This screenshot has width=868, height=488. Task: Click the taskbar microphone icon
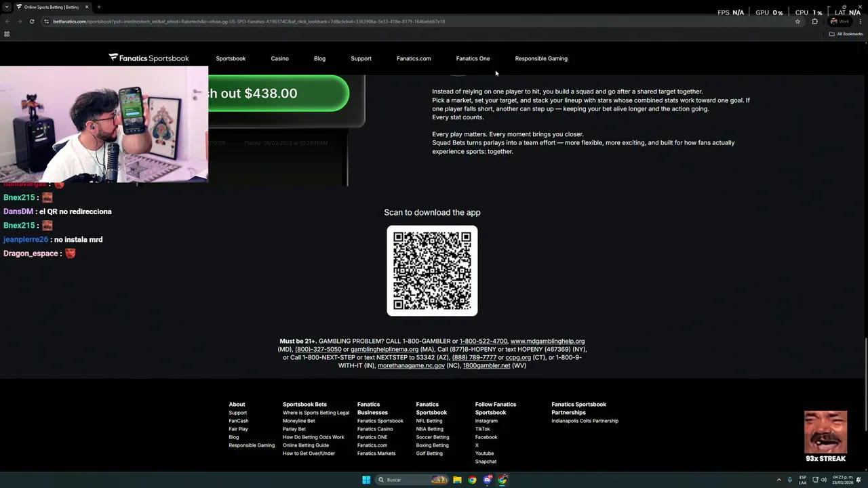tap(789, 480)
